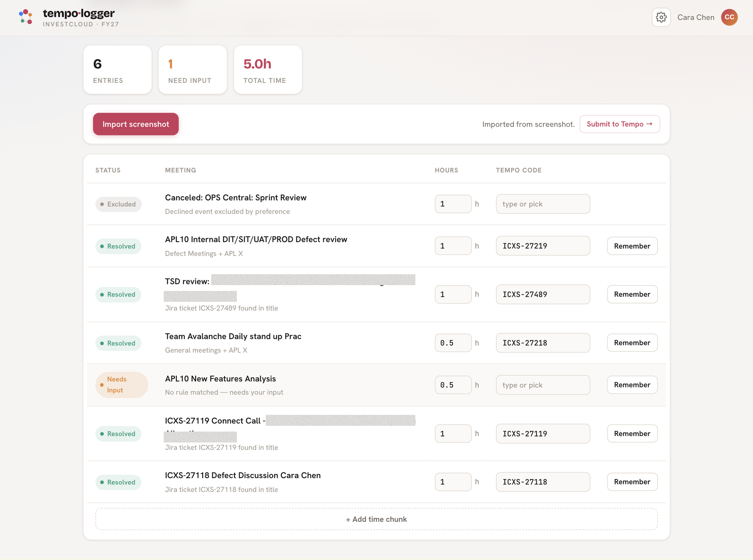
Task: Open Cara Chen's CC avatar
Action: (729, 17)
